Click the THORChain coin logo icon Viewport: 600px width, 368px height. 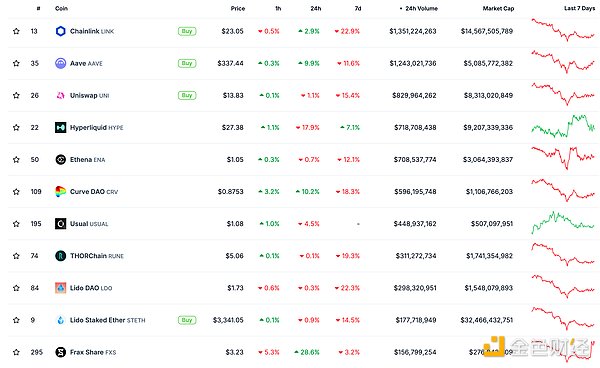pyautogui.click(x=60, y=256)
